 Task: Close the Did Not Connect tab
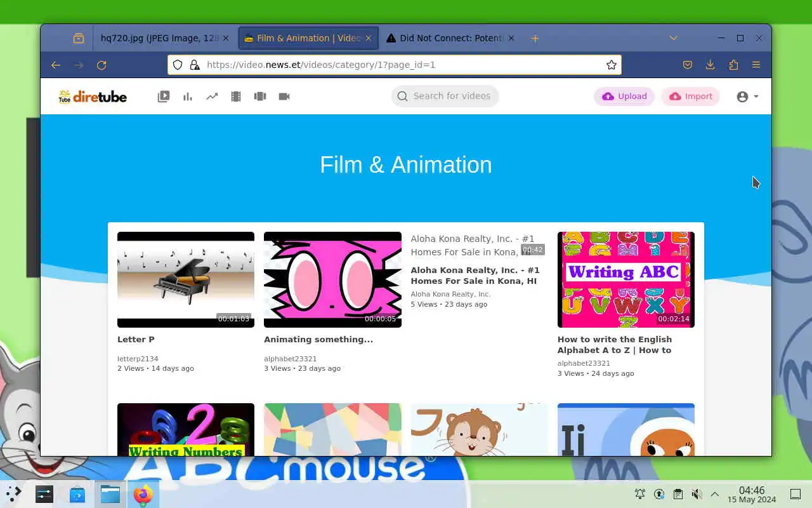click(511, 38)
